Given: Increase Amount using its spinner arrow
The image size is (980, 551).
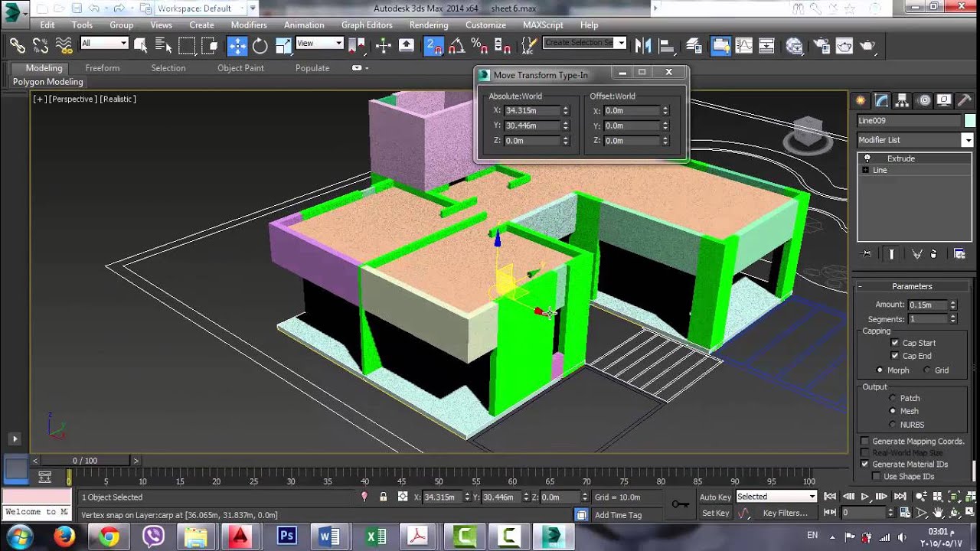Looking at the screenshot, I should (x=954, y=302).
